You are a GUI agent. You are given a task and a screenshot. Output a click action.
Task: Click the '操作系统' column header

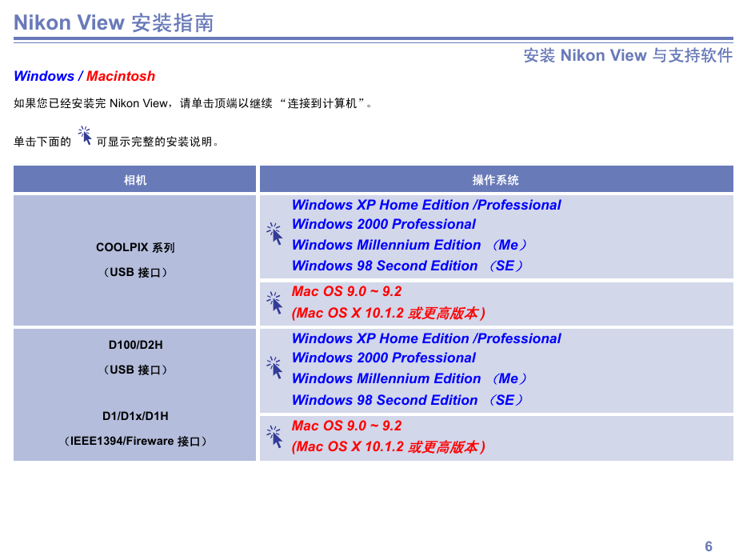click(x=496, y=180)
